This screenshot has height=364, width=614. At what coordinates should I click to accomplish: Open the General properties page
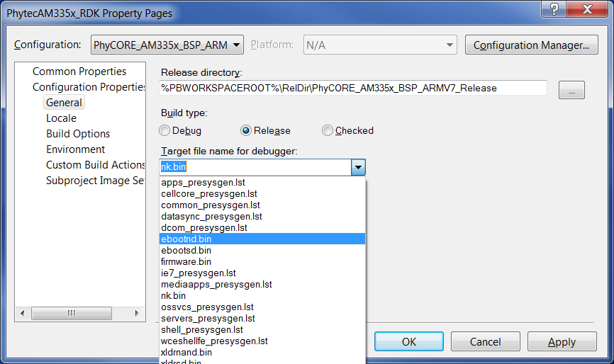click(x=64, y=103)
